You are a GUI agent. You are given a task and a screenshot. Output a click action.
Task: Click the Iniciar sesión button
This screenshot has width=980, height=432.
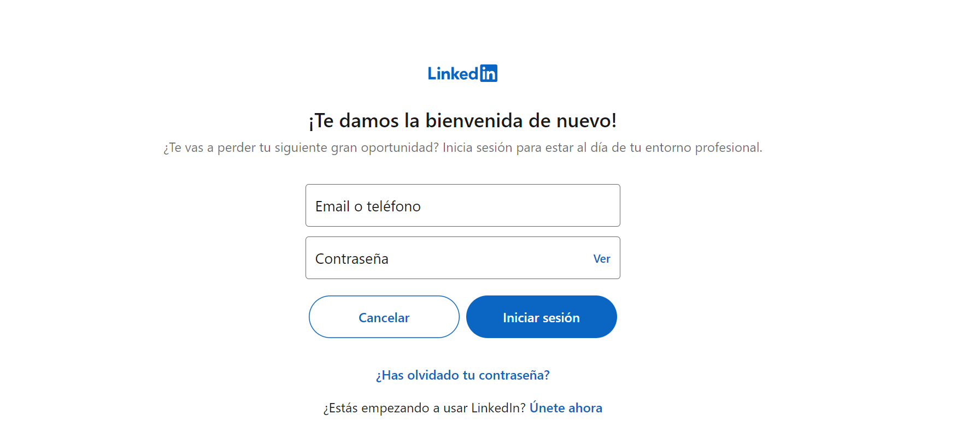point(541,317)
